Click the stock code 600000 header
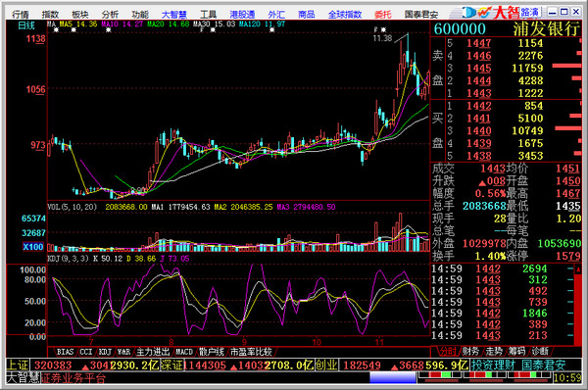Screen dimensions: 588x390 [x=460, y=28]
